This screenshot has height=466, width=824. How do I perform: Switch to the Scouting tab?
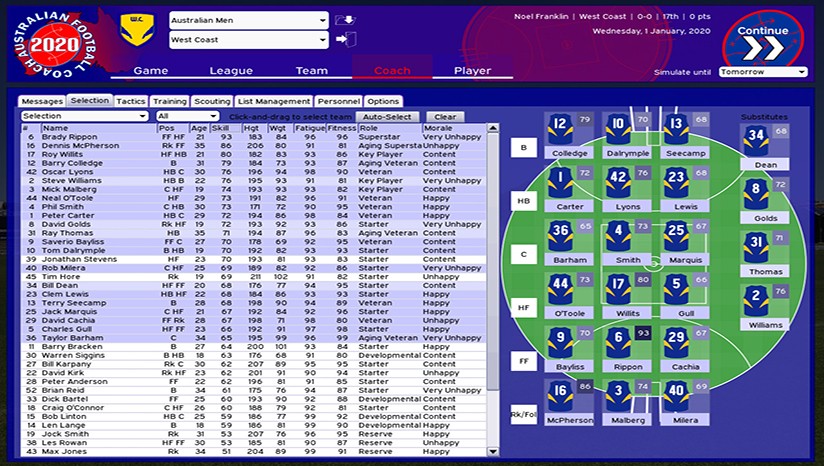click(x=212, y=101)
